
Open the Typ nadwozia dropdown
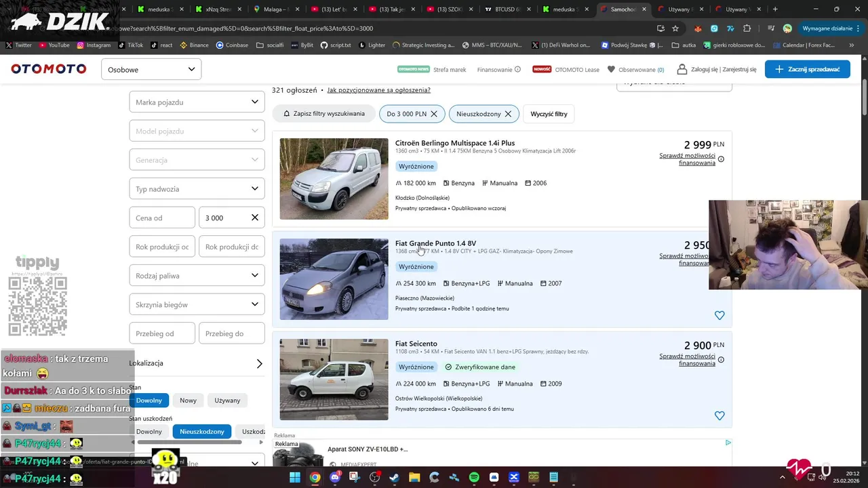point(197,188)
